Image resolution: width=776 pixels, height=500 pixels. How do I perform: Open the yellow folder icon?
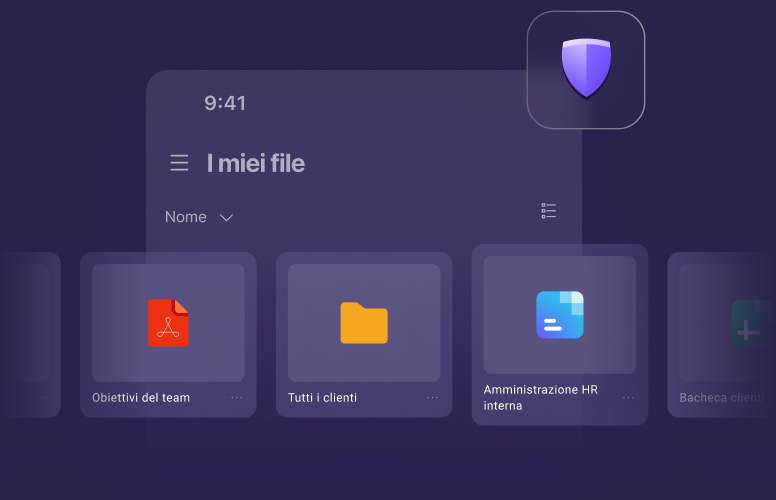[x=364, y=322]
